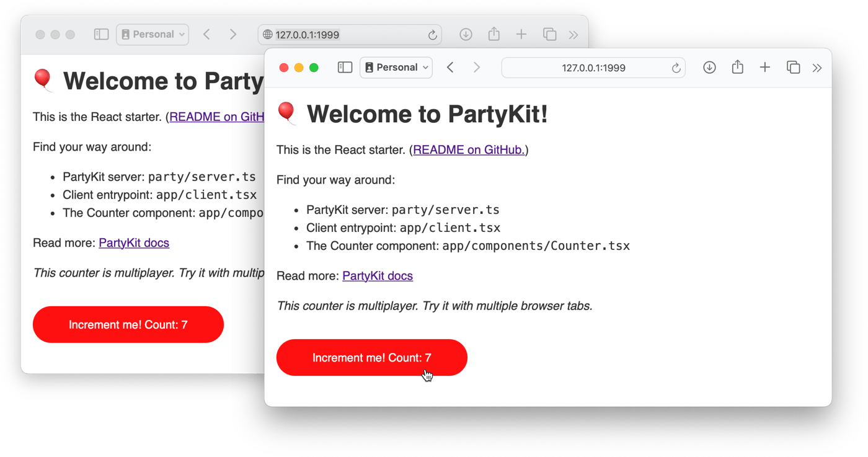Expand toolbar overflow chevrons in back window
Screen dimensions: 868x457
(x=573, y=35)
